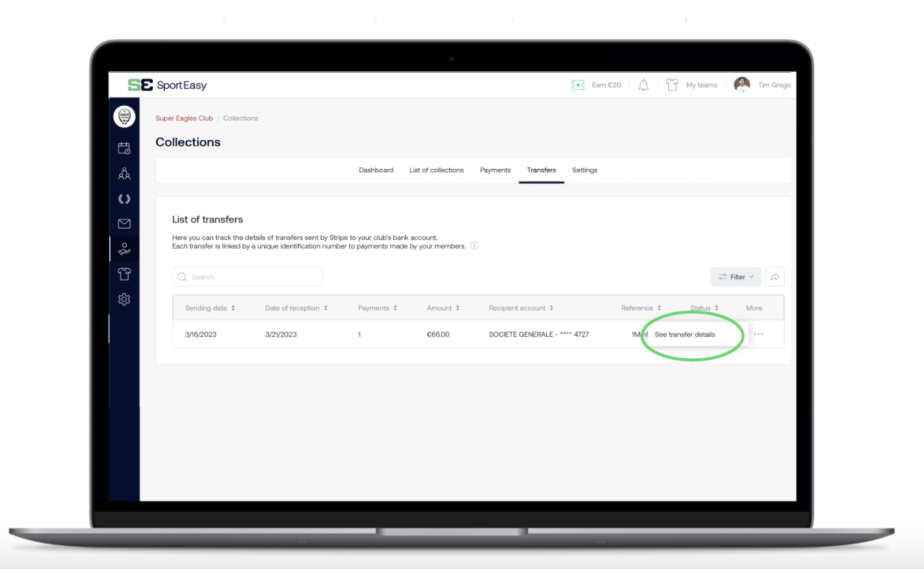This screenshot has width=924, height=569.
Task: Open the jersey shop sidebar icon
Action: [x=124, y=274]
